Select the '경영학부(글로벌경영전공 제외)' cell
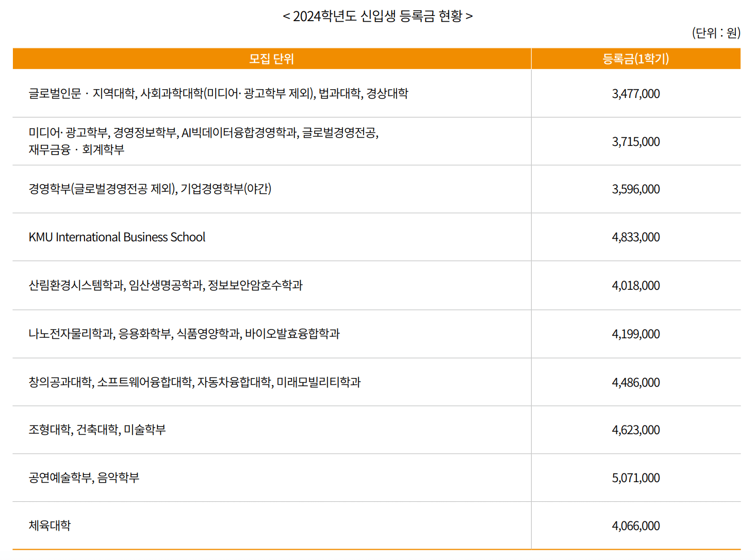Image resolution: width=755 pixels, height=560 pixels. point(151,189)
